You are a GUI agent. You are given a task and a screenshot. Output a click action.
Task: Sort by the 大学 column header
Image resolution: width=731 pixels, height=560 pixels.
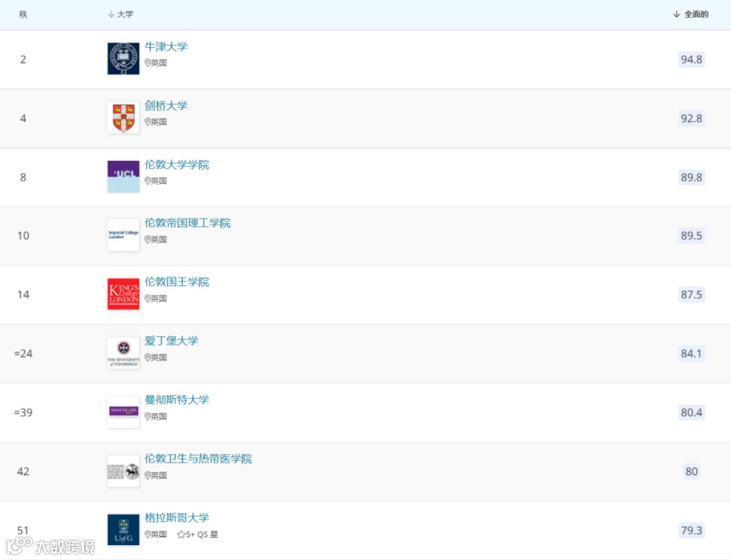(x=120, y=14)
